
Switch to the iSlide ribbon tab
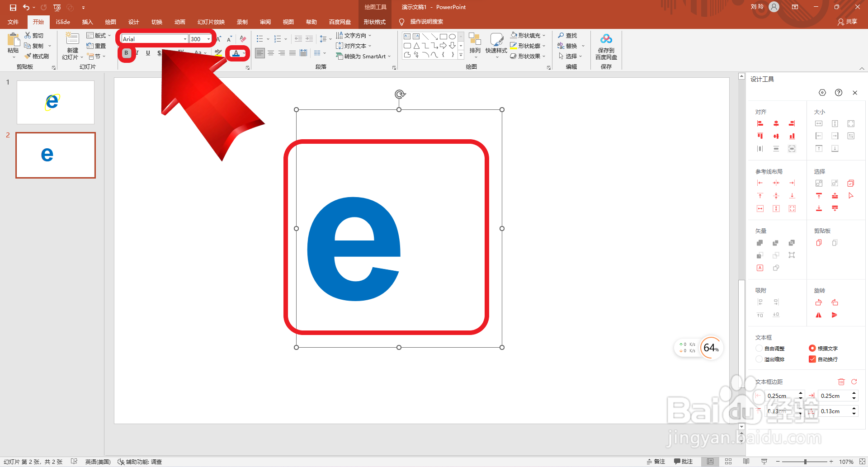coord(63,22)
